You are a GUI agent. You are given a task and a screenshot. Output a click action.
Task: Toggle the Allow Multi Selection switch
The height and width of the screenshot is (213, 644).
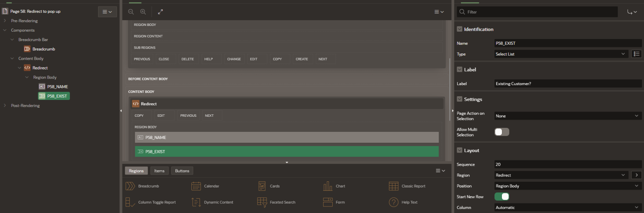coord(502,132)
